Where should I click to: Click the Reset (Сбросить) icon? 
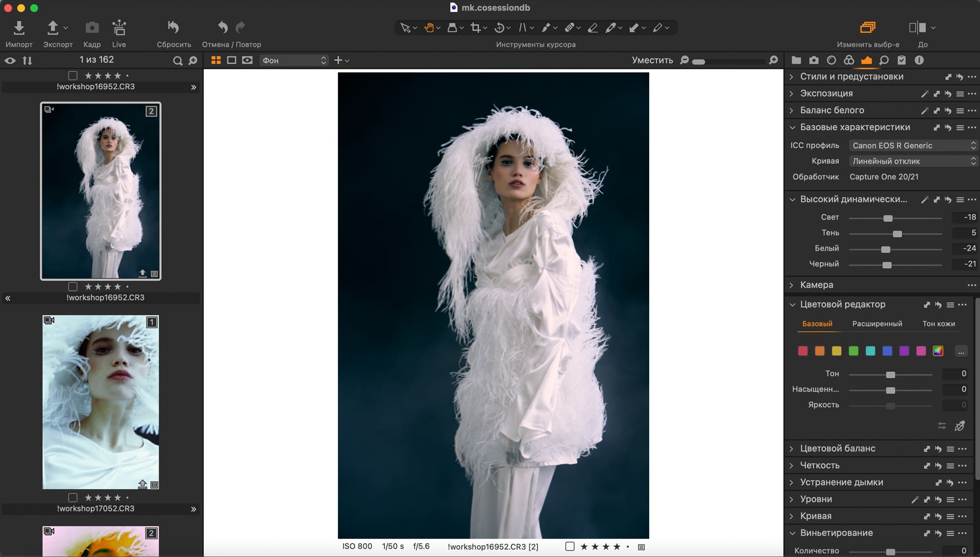pyautogui.click(x=174, y=28)
